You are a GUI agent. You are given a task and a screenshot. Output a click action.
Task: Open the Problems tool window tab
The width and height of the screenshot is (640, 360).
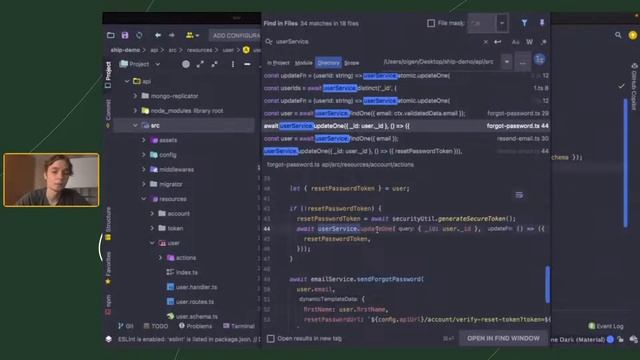pyautogui.click(x=195, y=326)
